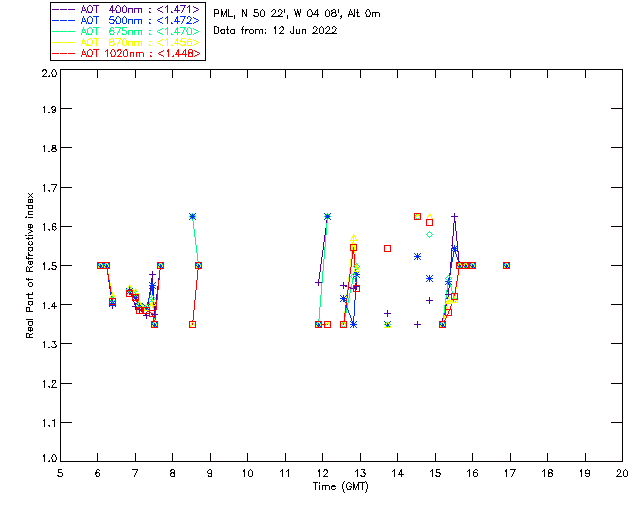Select the AOT 675nm legend entry
Screen dimensions: 640x512
126,31
